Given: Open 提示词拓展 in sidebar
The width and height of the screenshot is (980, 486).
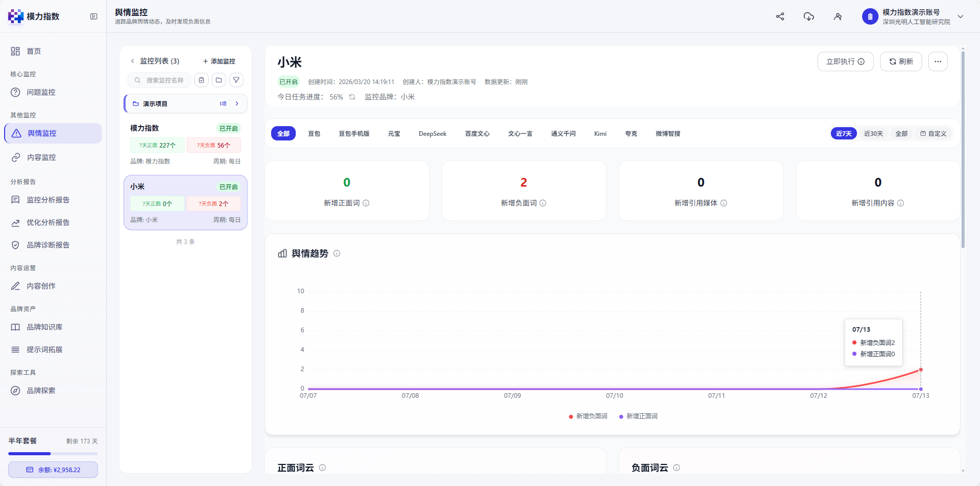Looking at the screenshot, I should tap(53, 350).
